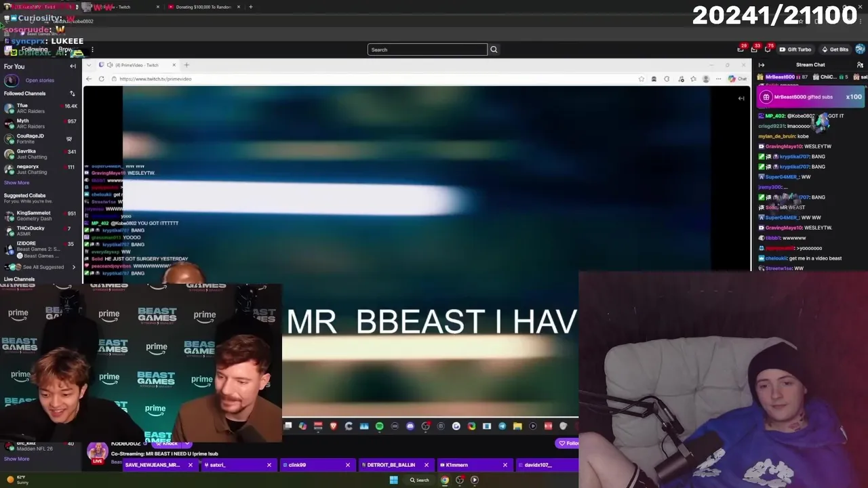Click davidx107_ co-streamer chip

[548, 465]
